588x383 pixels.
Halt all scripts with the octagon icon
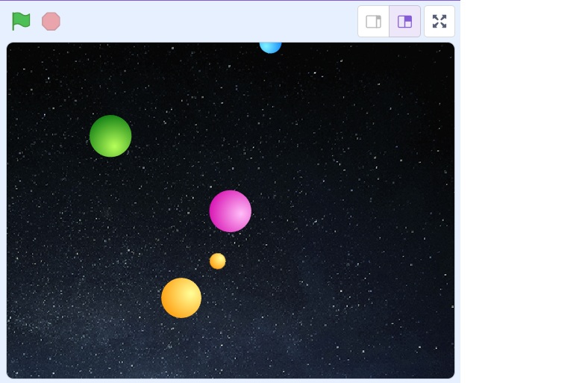tap(51, 22)
